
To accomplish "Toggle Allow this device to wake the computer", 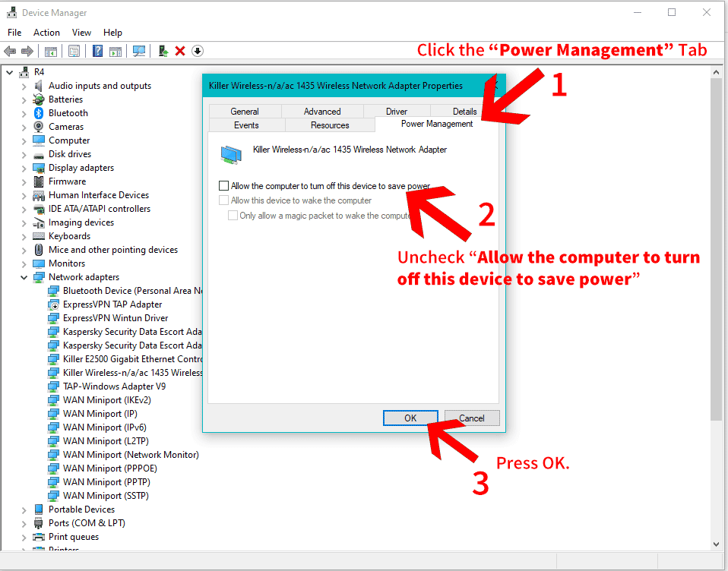I will (x=223, y=200).
